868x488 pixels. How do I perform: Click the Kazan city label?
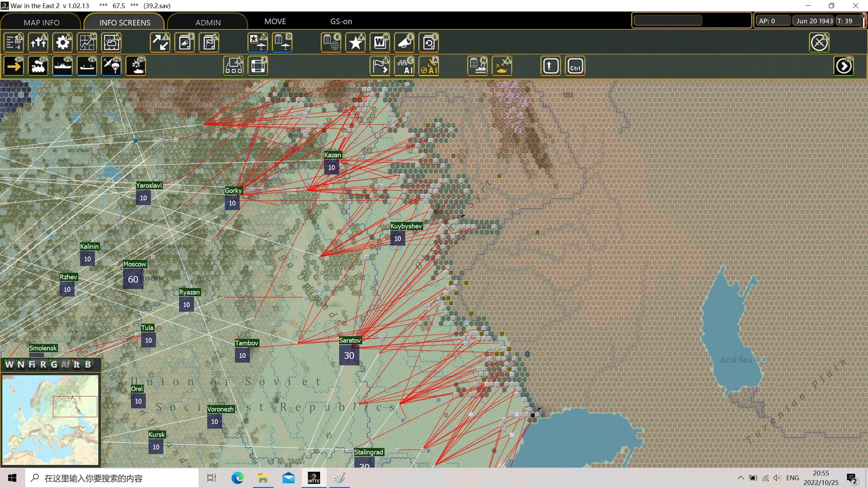[x=333, y=155]
